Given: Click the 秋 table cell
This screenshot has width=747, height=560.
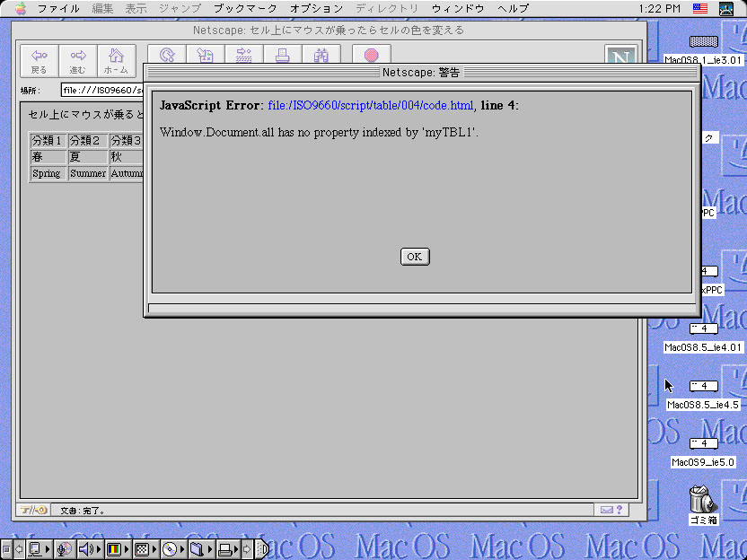Looking at the screenshot, I should click(x=127, y=157).
